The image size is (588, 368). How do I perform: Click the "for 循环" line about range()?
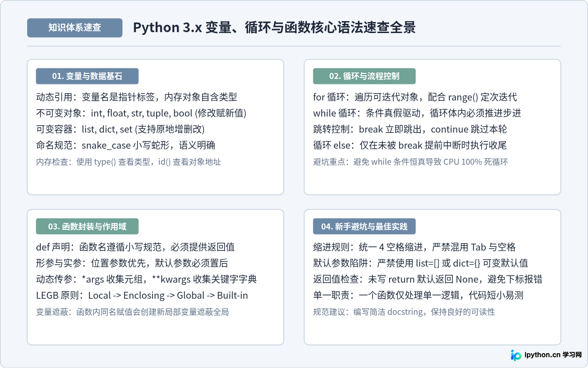pos(415,97)
